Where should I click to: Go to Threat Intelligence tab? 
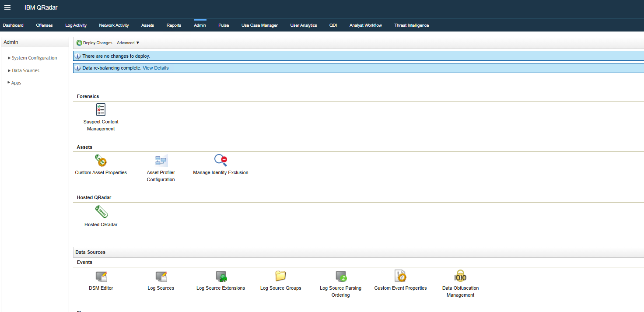tap(411, 25)
